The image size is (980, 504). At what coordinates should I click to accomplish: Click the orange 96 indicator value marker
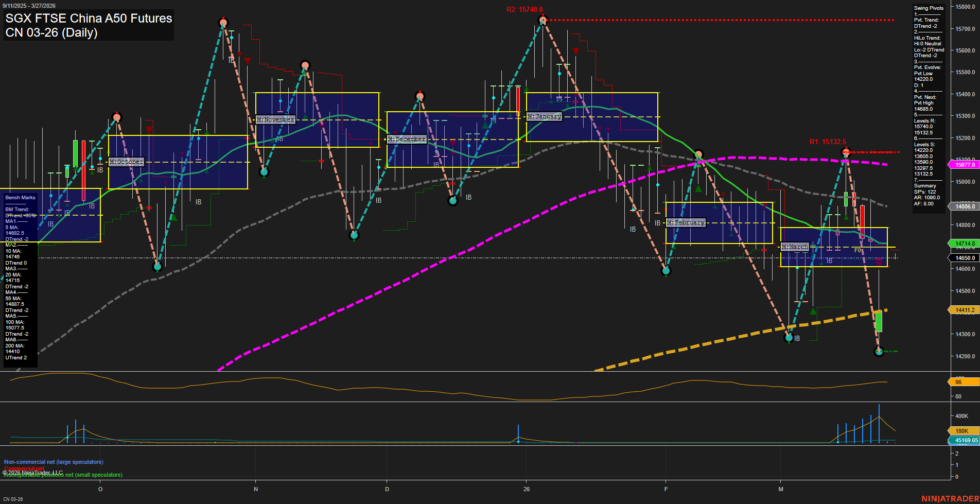tap(964, 382)
